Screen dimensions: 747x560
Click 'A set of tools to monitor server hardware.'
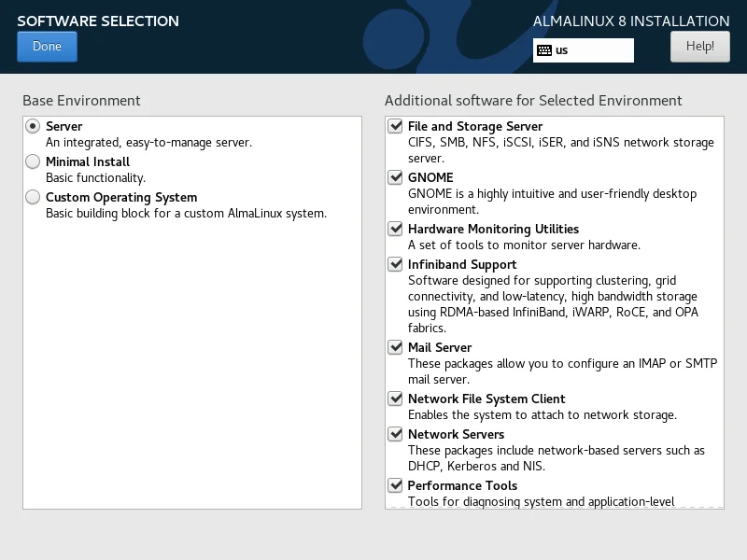pos(524,245)
